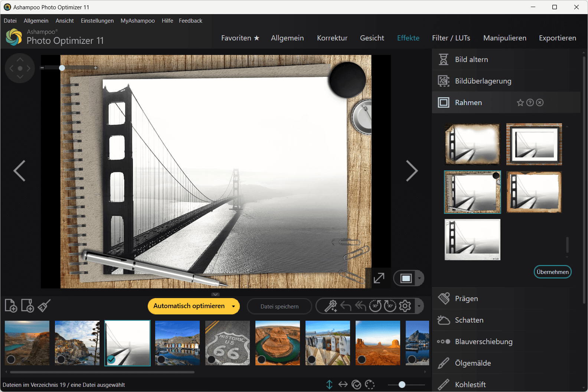Adjust the thumbnail size slider handle
This screenshot has width=588, height=392.
click(x=402, y=385)
